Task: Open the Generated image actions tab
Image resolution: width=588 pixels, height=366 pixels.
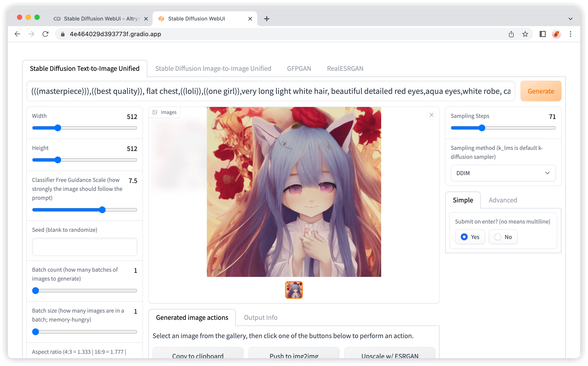Action: click(192, 317)
